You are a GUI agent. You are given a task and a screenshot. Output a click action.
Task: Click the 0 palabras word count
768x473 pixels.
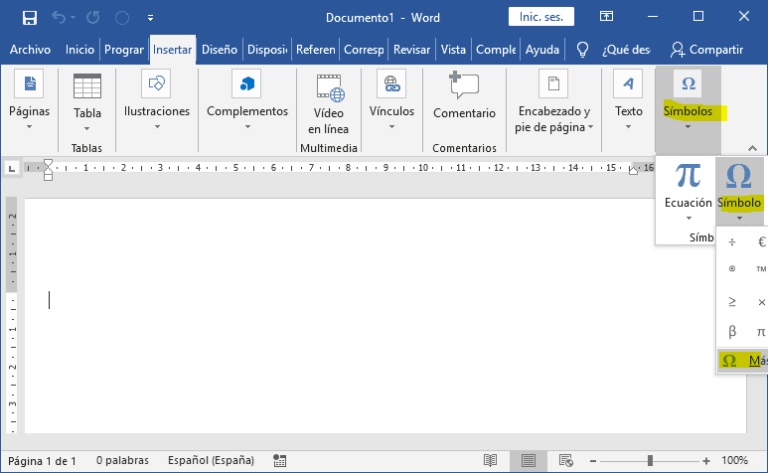click(122, 460)
